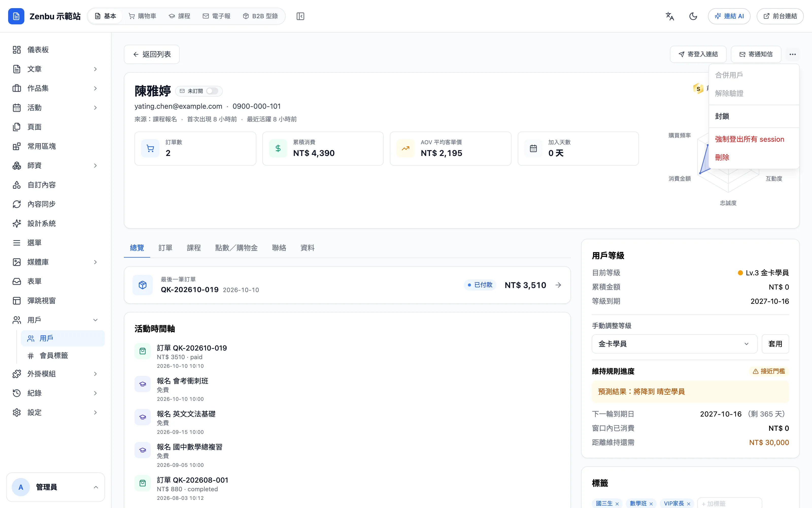This screenshot has width=812, height=508.
Task: Open 常用區塊 blocks in sidebar
Action: [55, 146]
